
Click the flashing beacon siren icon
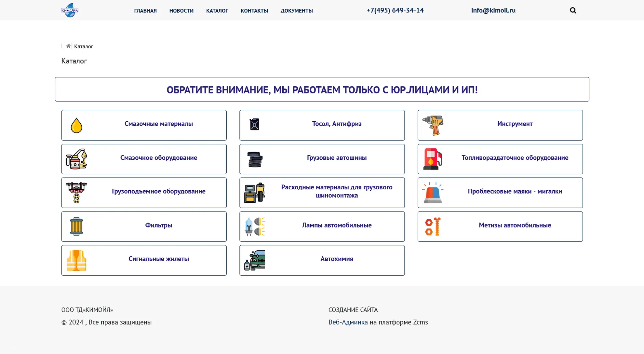pos(433,193)
